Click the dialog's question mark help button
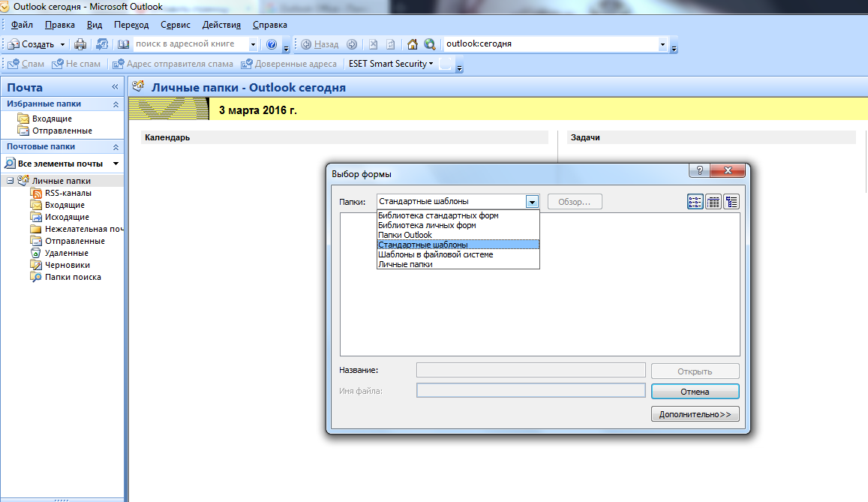This screenshot has width=868, height=502. point(700,170)
